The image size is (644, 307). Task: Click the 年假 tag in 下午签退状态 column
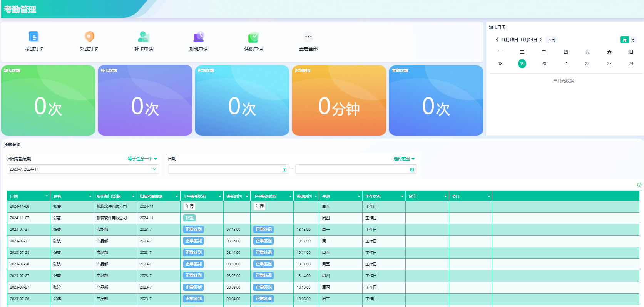pyautogui.click(x=260, y=206)
